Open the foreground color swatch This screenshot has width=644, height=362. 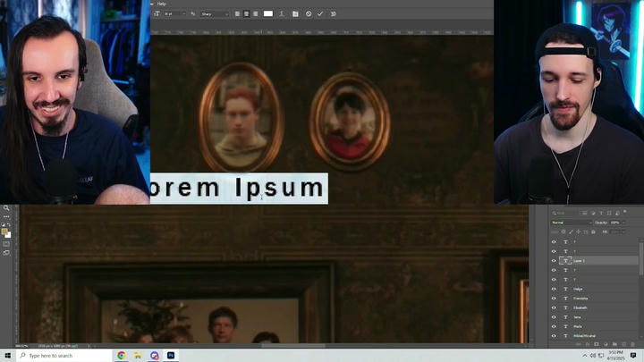click(x=4, y=232)
